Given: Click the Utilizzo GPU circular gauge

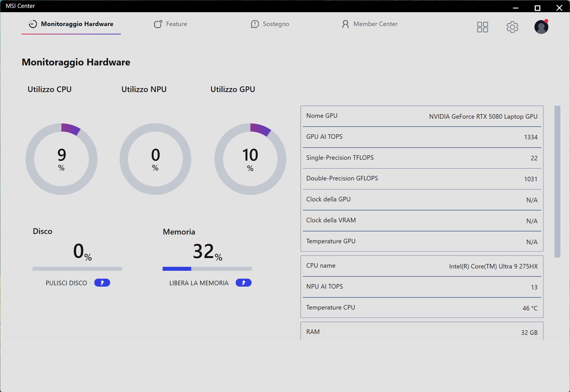Looking at the screenshot, I should coord(250,159).
